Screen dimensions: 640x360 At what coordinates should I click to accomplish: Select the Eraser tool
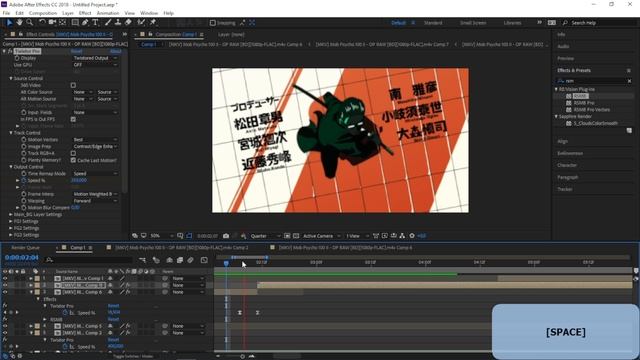[128, 22]
